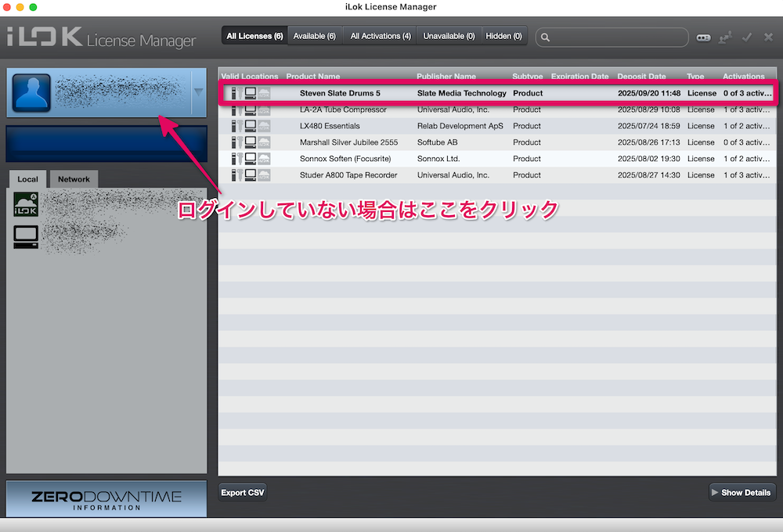783x532 pixels.
Task: Select the local computer location icon
Action: pos(26,237)
